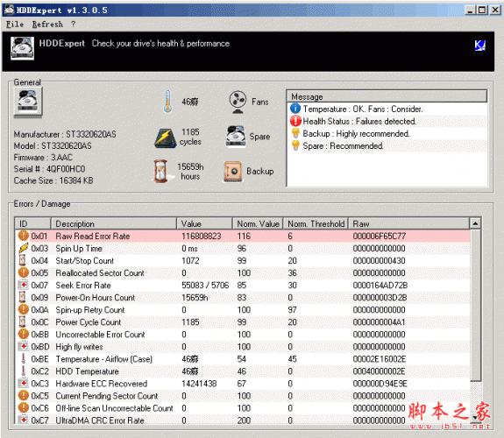This screenshot has width=504, height=438.
Task: Open the ? help menu
Action: tap(74, 25)
